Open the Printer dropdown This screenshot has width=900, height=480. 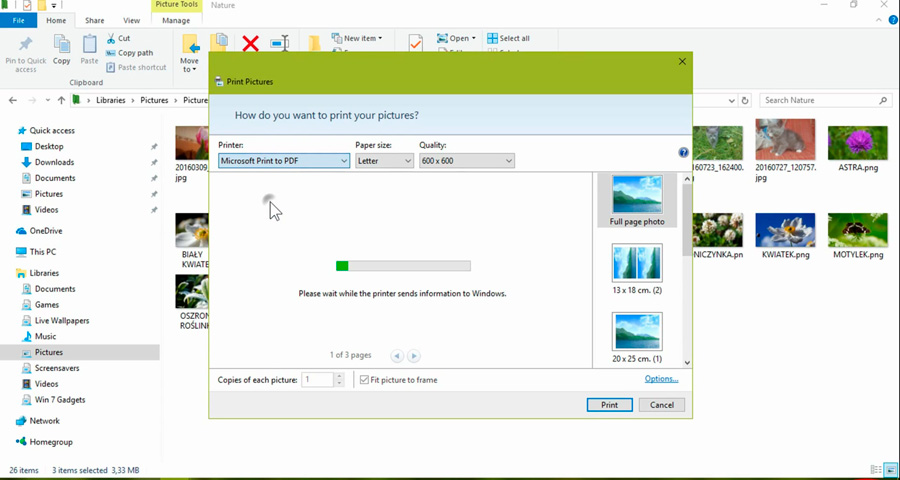[x=284, y=161]
